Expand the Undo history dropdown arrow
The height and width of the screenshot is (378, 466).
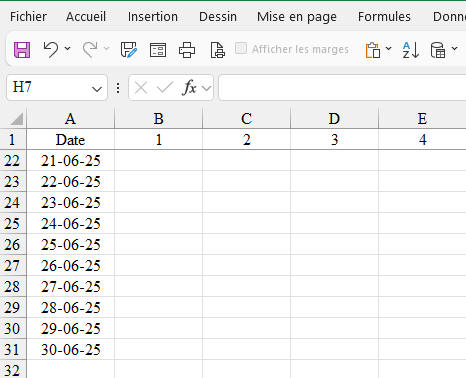click(x=68, y=49)
